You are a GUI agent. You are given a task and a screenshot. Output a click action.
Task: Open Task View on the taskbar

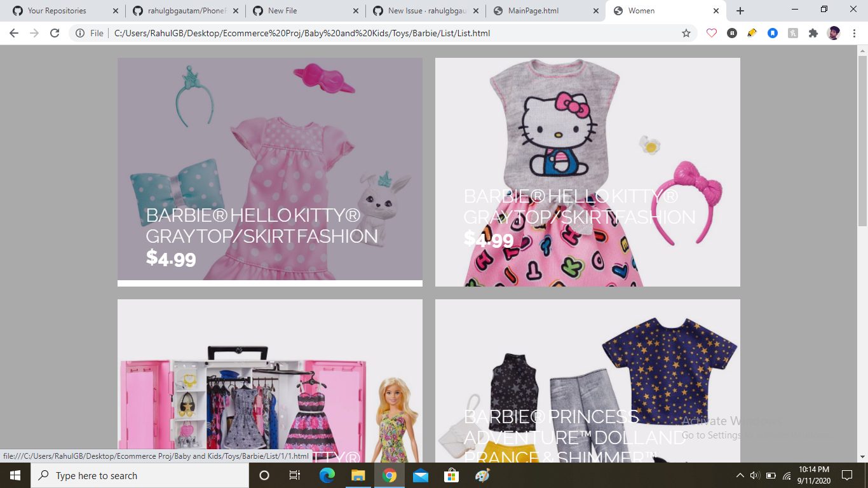[295, 475]
